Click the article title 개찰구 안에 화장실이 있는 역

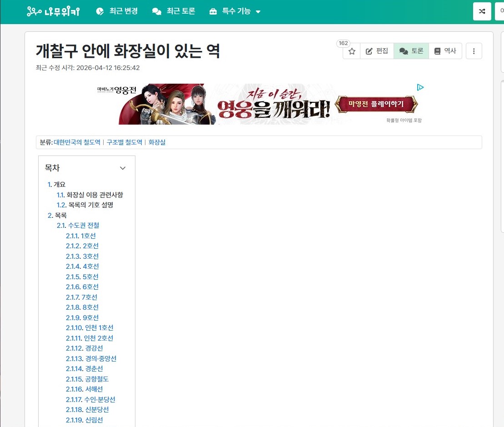tap(128, 51)
